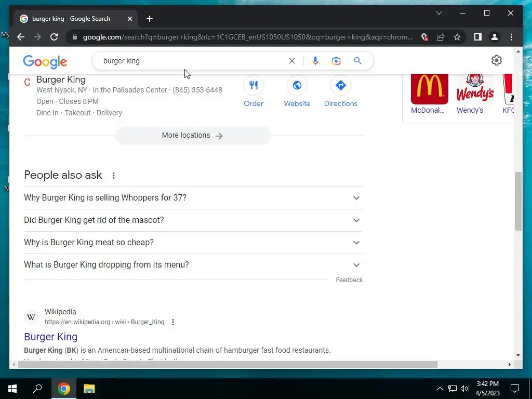532x399 pixels.
Task: Expand "Did Burger King get rid of the mascot?"
Action: tap(193, 220)
